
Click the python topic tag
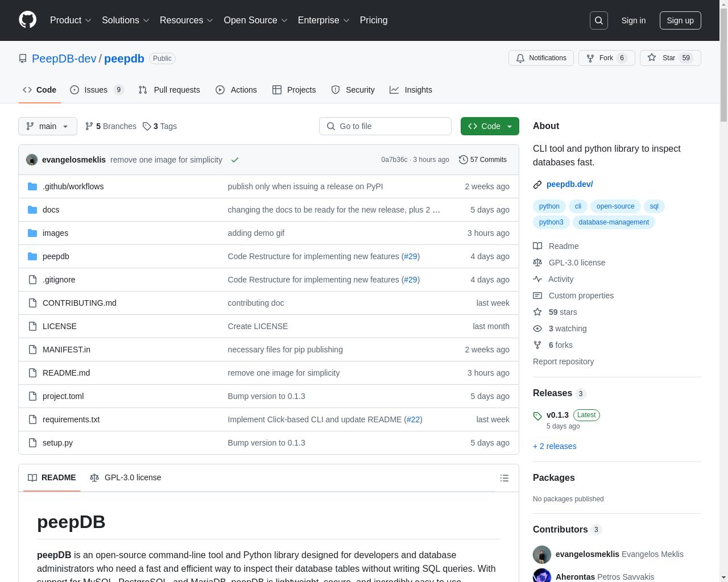click(549, 206)
